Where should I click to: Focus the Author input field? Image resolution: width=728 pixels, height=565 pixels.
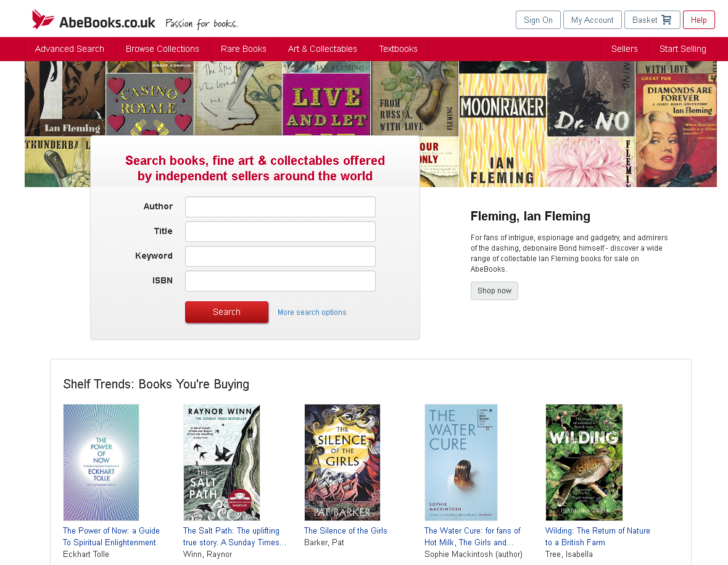coord(280,207)
